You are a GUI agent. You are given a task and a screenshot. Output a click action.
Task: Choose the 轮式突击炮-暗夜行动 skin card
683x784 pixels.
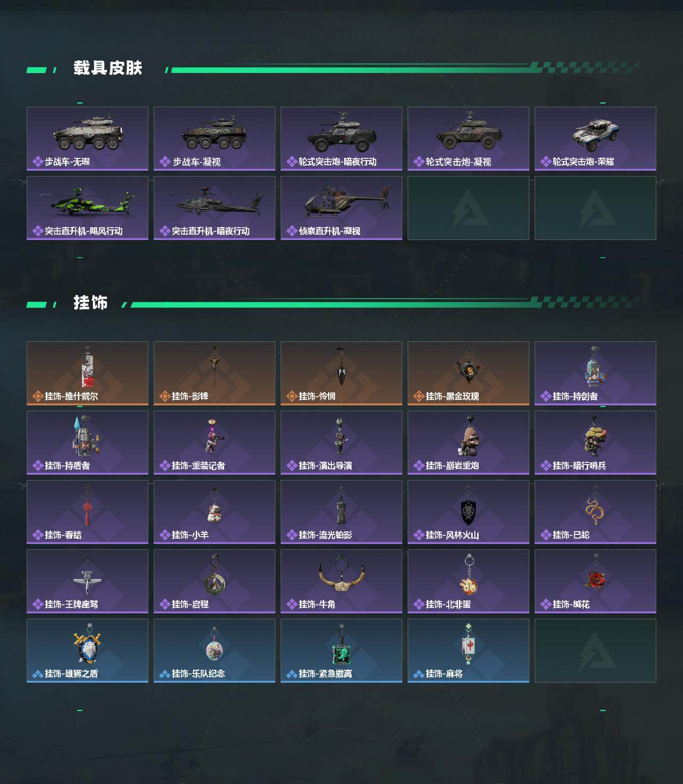[341, 139]
